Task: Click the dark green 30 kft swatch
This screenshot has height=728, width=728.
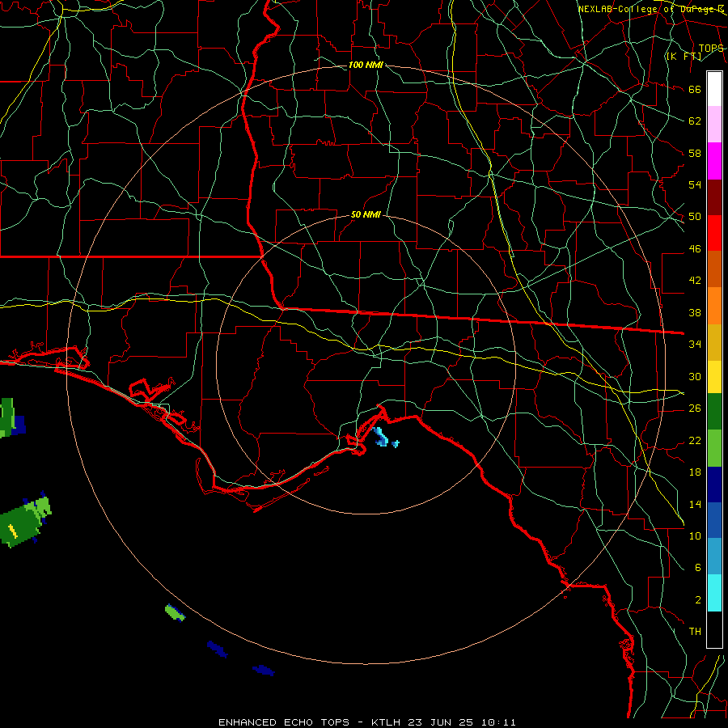Action: [714, 412]
